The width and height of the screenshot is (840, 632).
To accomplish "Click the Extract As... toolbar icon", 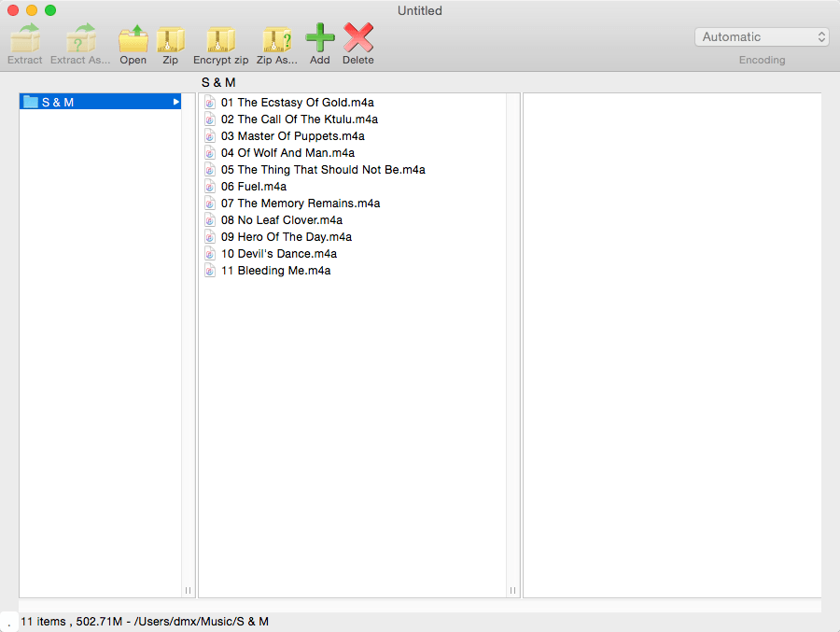I will (x=80, y=38).
